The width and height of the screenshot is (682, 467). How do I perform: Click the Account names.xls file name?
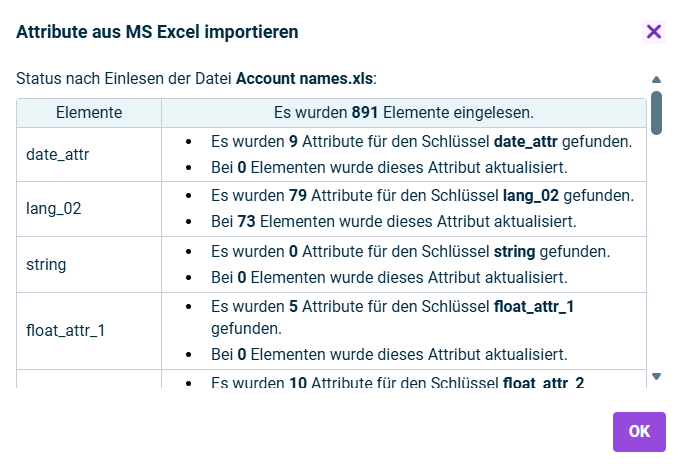pos(304,78)
